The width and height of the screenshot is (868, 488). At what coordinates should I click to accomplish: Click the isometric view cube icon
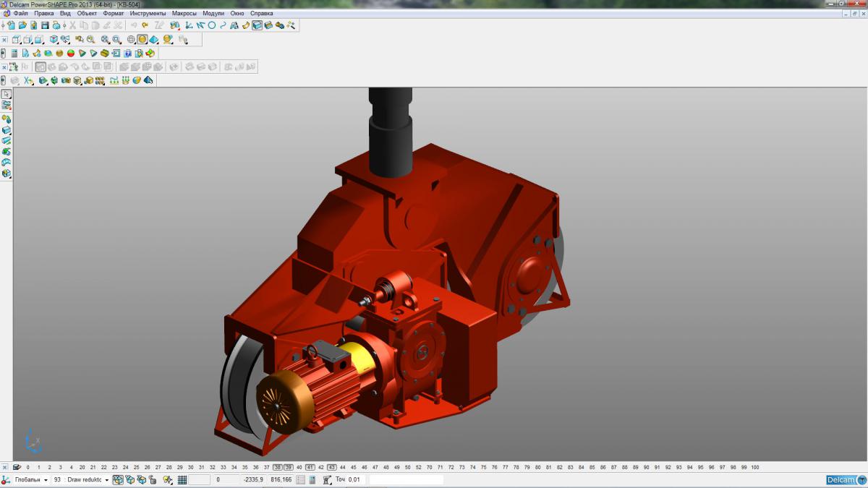tap(54, 40)
